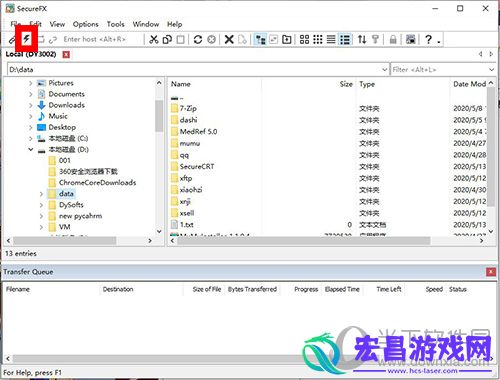The width and height of the screenshot is (500, 380).
Task: Open the Options menu
Action: 86,24
